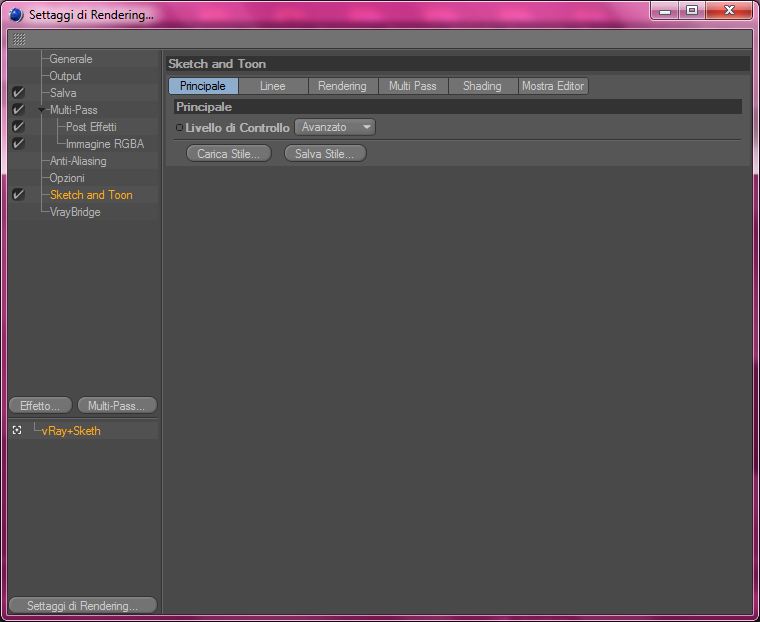The width and height of the screenshot is (760, 622).
Task: Select the vRay+Sketh render preset
Action: tap(71, 431)
